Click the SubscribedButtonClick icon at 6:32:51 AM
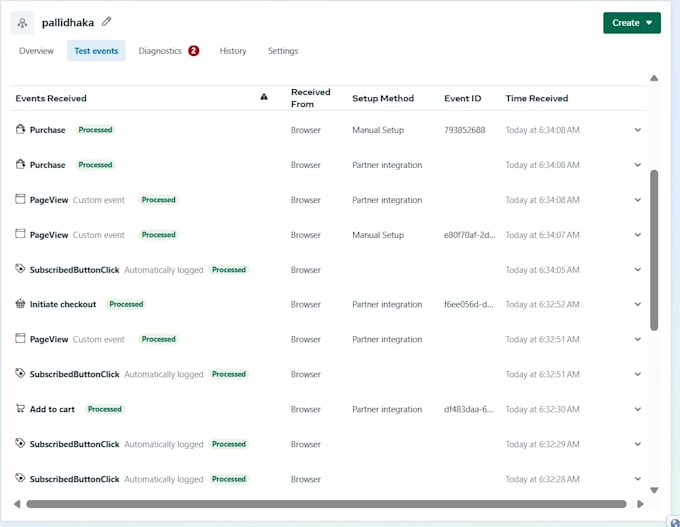This screenshot has height=527, width=680. (20, 373)
